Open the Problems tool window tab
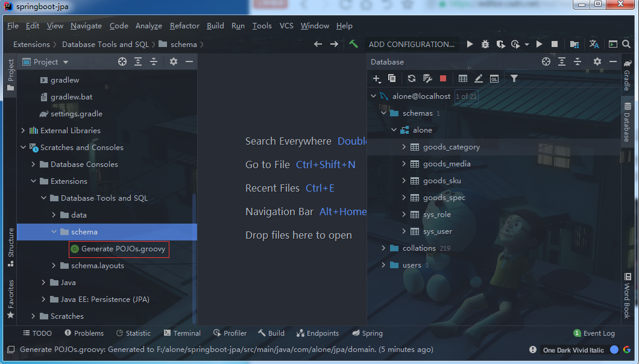This screenshot has height=364, width=639. 84,333
